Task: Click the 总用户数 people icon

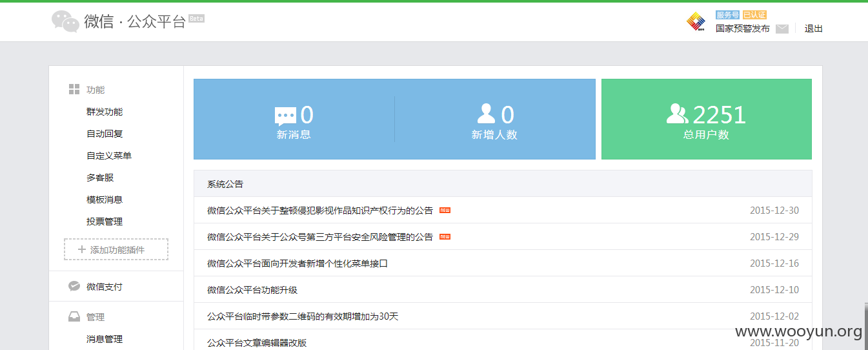Action: click(x=678, y=114)
